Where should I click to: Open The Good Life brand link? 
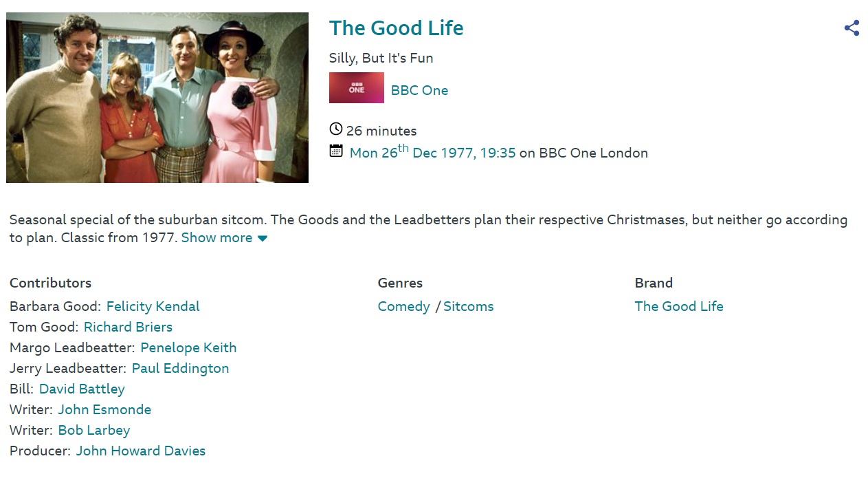pyautogui.click(x=678, y=307)
